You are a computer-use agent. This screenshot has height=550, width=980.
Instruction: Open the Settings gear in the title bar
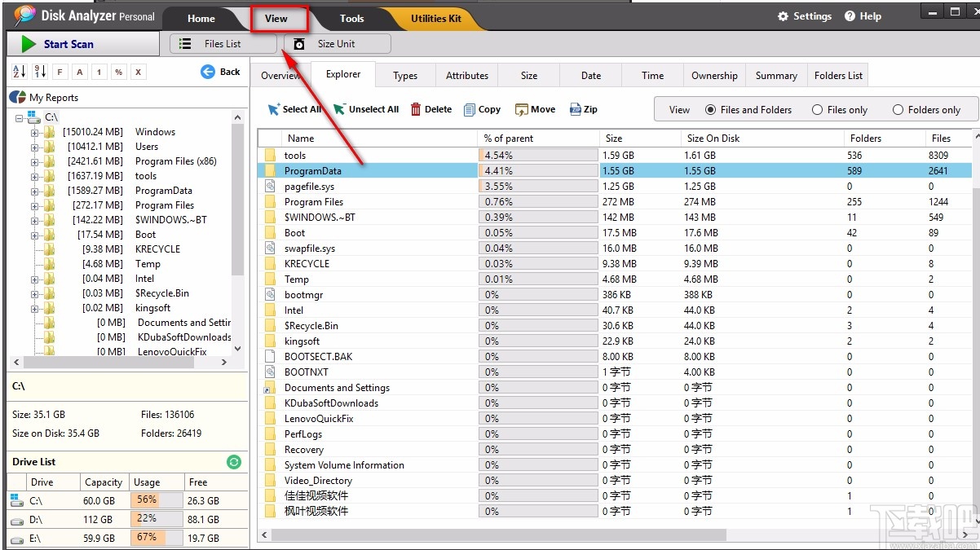pos(784,15)
